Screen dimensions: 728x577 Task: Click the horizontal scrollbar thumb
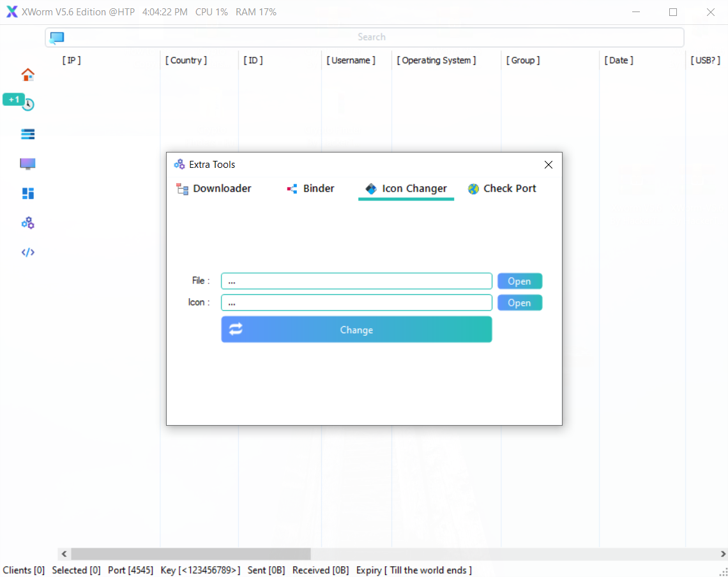coord(191,554)
